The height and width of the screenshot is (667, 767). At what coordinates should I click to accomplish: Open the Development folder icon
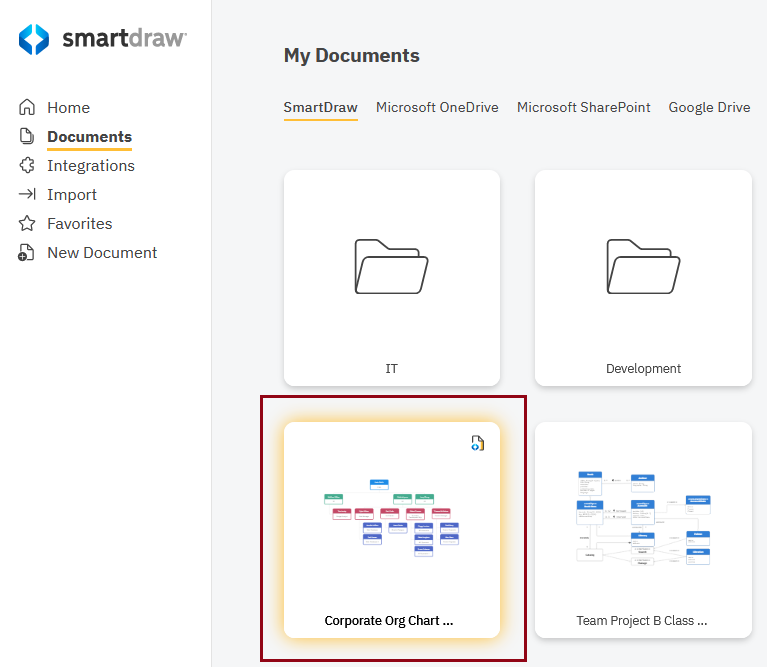point(643,266)
